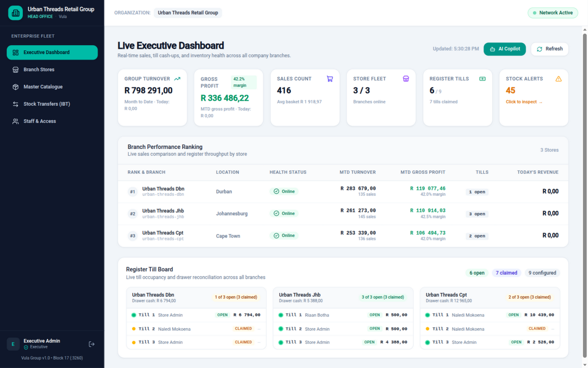Click MTD turnover R 283 679,00
Screen dimensions: 588x368
click(x=358, y=188)
